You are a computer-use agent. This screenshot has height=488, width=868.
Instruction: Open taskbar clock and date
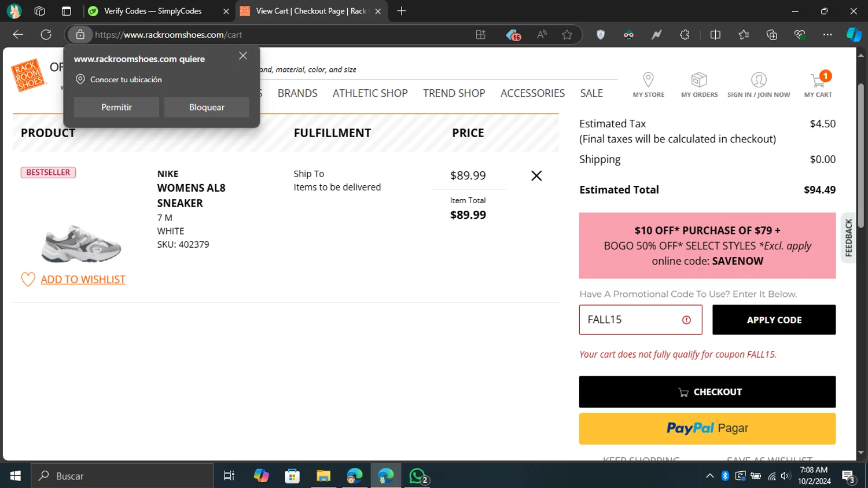tap(814, 476)
